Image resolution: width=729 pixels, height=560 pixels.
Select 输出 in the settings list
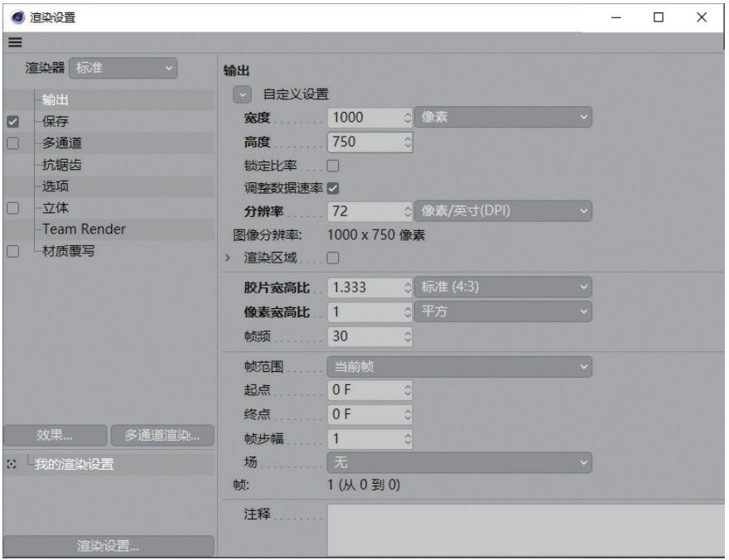pos(56,99)
